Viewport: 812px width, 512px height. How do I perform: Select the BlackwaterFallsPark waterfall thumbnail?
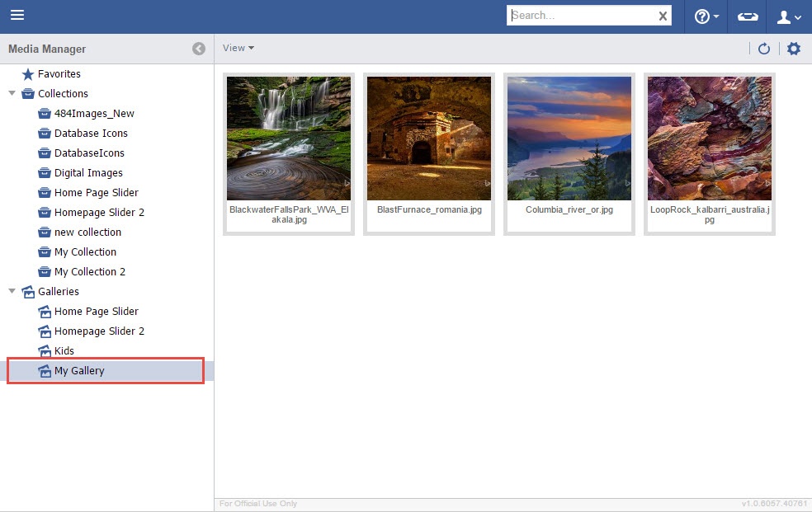(x=289, y=139)
